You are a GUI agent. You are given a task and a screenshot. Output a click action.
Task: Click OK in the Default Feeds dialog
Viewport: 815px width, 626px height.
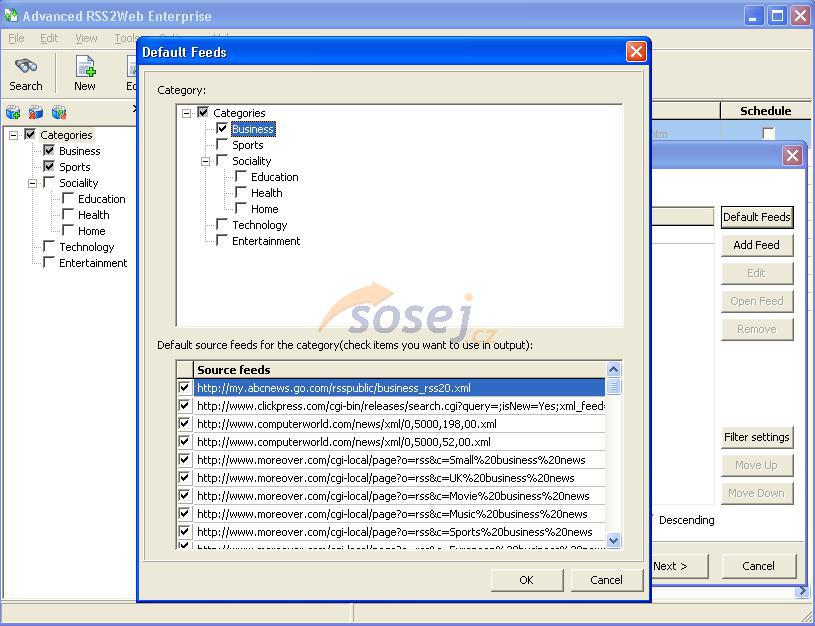coord(527,580)
